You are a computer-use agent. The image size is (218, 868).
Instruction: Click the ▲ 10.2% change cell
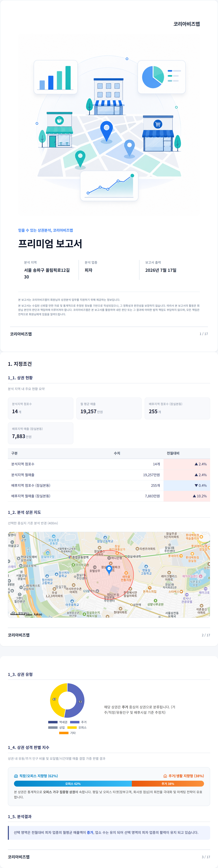pyautogui.click(x=187, y=496)
